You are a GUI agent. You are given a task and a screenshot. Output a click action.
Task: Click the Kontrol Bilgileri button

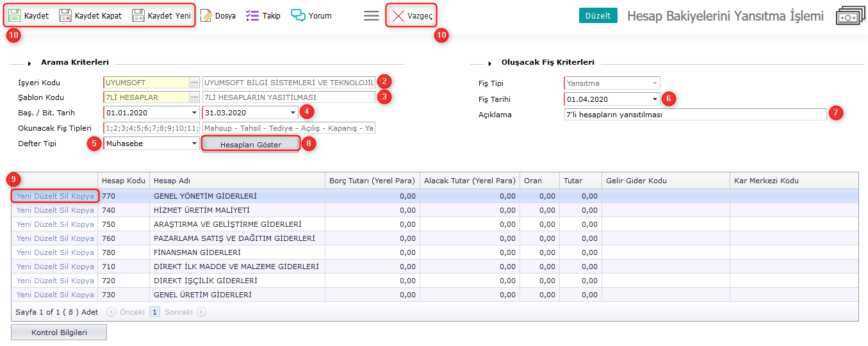[x=59, y=333]
